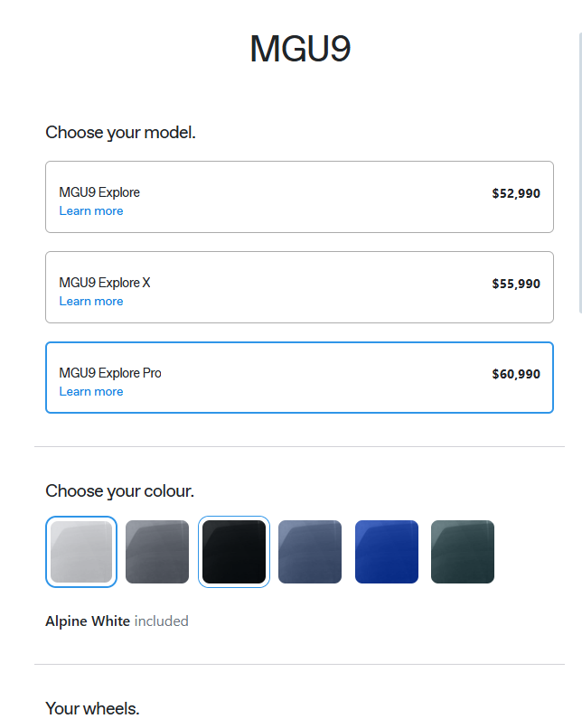Screen dimensions: 582x728
Task: Click the $60,990 price on Explore Pro card
Action: [516, 374]
